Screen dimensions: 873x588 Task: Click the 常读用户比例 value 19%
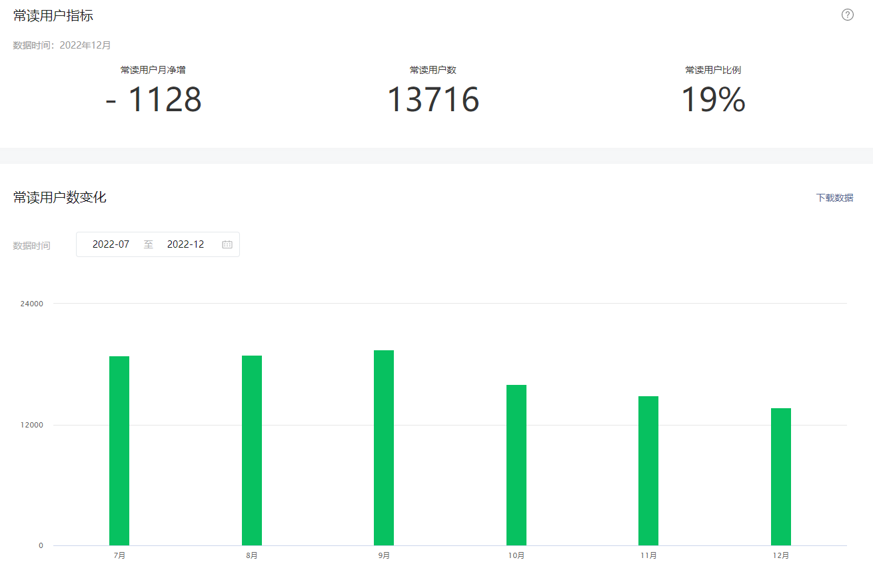(x=712, y=100)
